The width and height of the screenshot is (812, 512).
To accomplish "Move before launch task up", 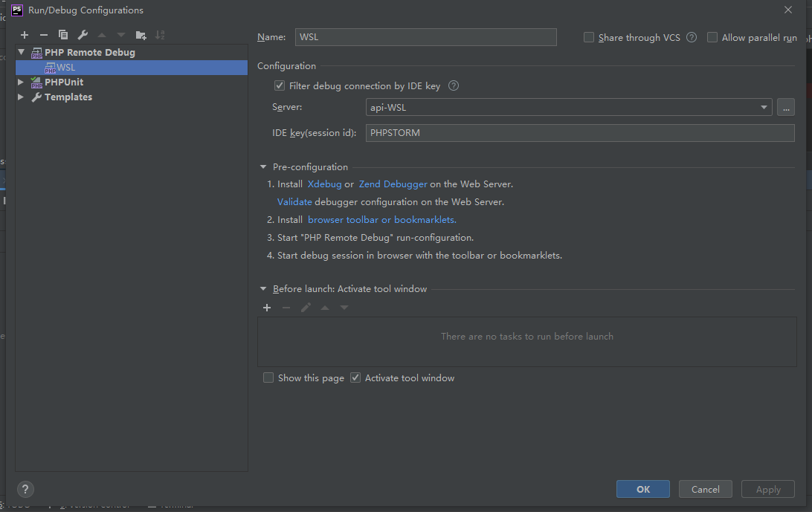I will coord(325,308).
